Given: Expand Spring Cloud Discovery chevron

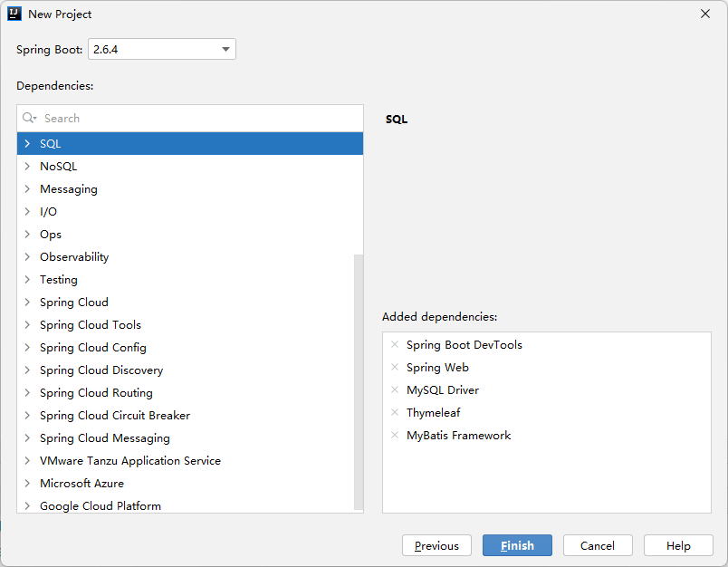Looking at the screenshot, I should 27,370.
